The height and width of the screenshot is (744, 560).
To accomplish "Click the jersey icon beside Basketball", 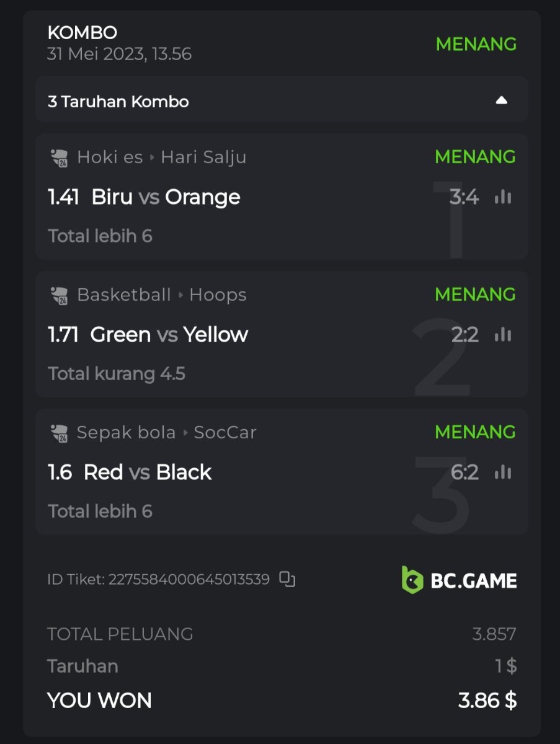I will (59, 295).
